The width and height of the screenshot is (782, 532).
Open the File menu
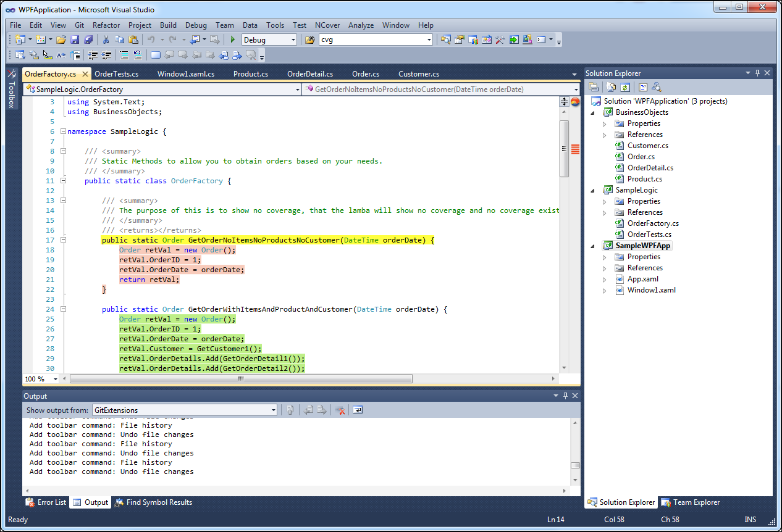(15, 25)
